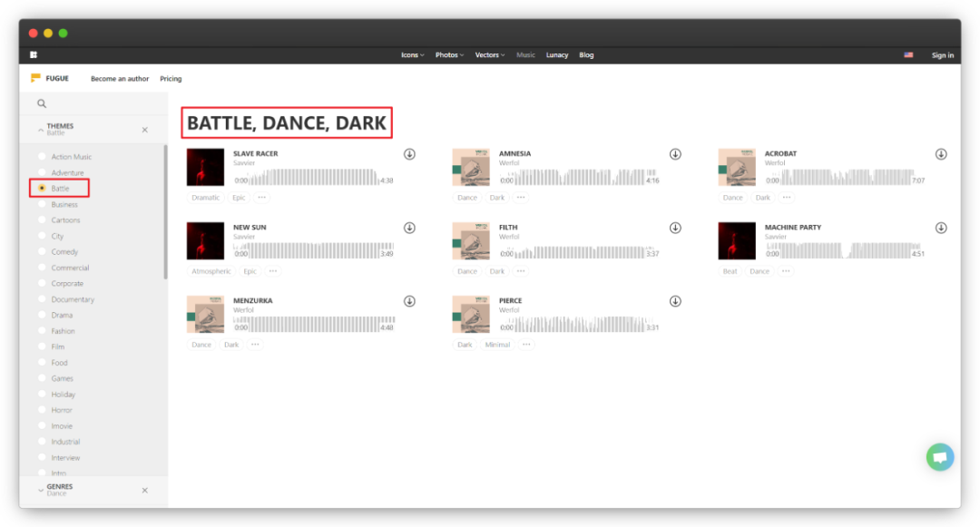Download the Slave Racer track
The width and height of the screenshot is (980, 527).
pyautogui.click(x=409, y=154)
